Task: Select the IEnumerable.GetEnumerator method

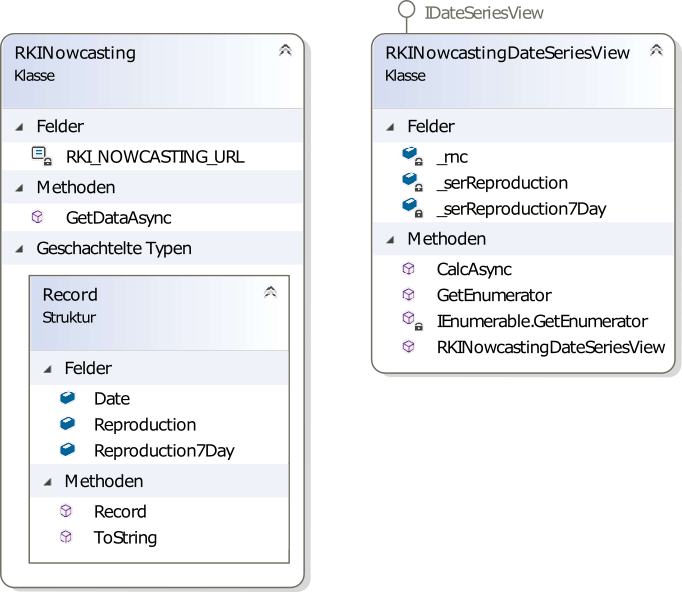Action: coord(542,321)
